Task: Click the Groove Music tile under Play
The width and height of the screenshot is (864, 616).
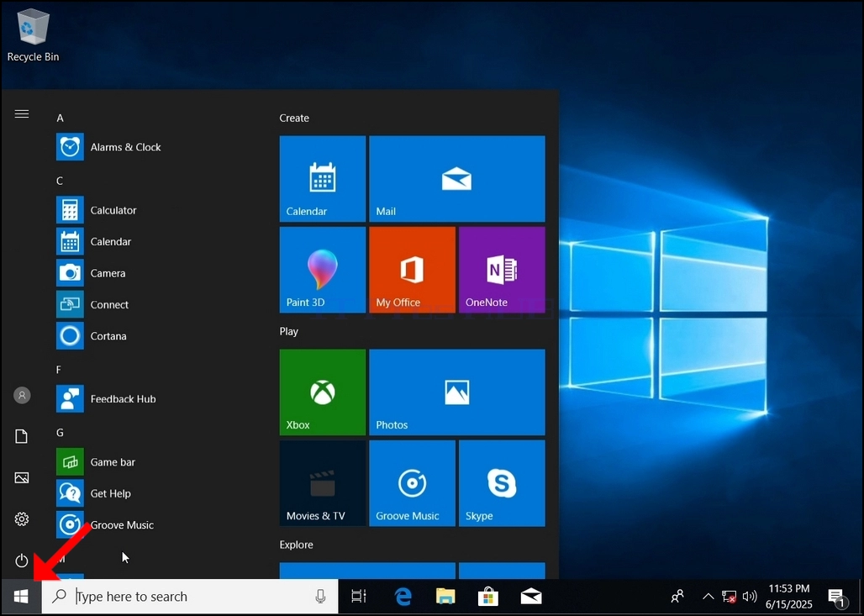Action: point(412,482)
